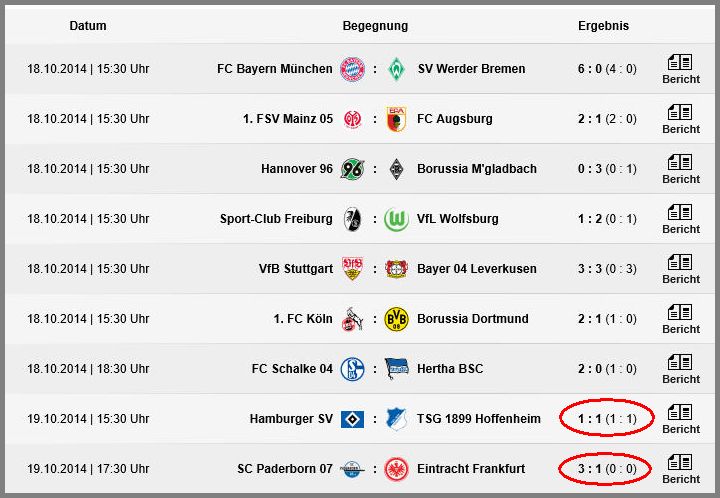Click the Hertha BSC team name
720x498 pixels.
click(x=450, y=369)
